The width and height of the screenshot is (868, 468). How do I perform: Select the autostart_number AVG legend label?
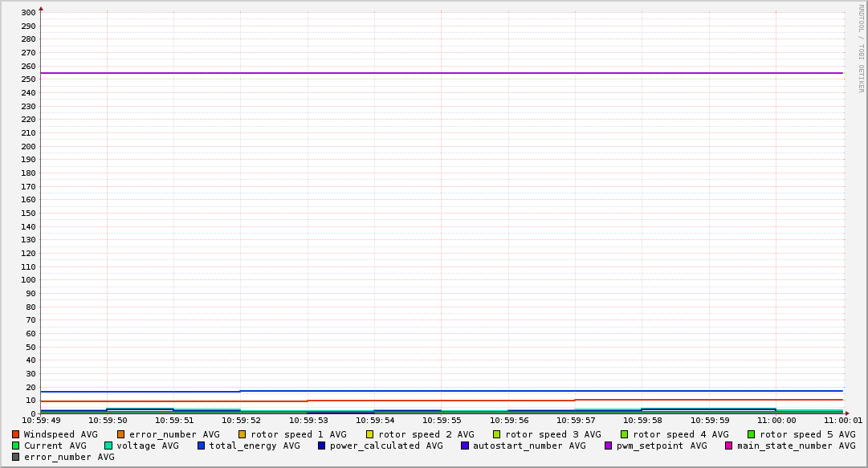pyautogui.click(x=529, y=446)
